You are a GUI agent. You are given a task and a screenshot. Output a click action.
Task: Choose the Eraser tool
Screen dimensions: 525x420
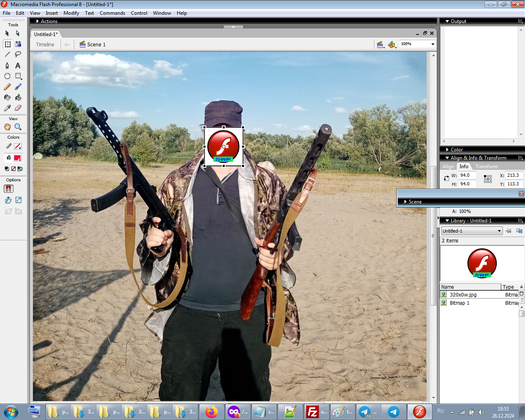click(x=18, y=108)
